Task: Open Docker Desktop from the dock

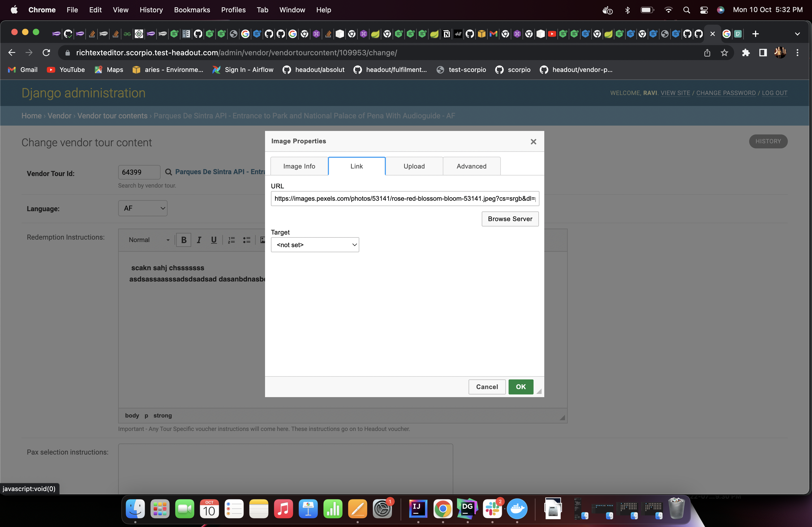Action: [x=517, y=509]
